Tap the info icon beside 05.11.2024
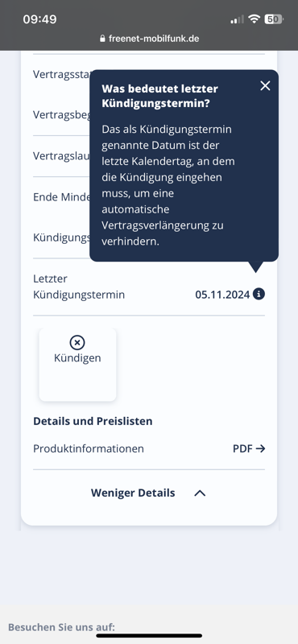This screenshot has width=298, height=644. click(259, 294)
